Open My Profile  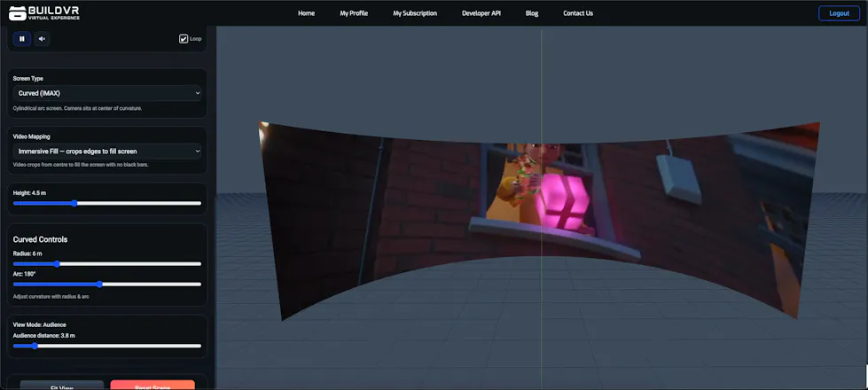point(354,13)
